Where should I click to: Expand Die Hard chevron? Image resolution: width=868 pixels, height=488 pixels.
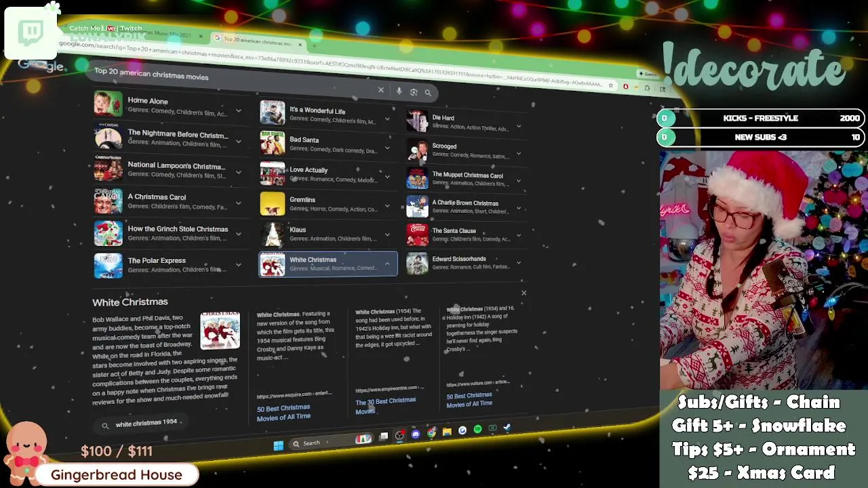(519, 126)
